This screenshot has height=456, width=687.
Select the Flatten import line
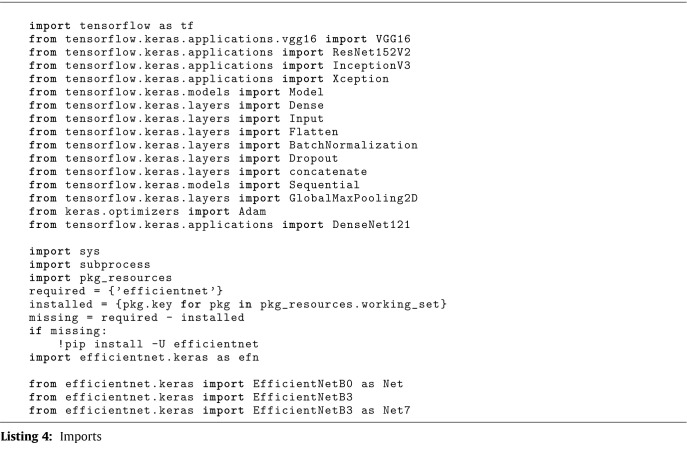point(183,132)
